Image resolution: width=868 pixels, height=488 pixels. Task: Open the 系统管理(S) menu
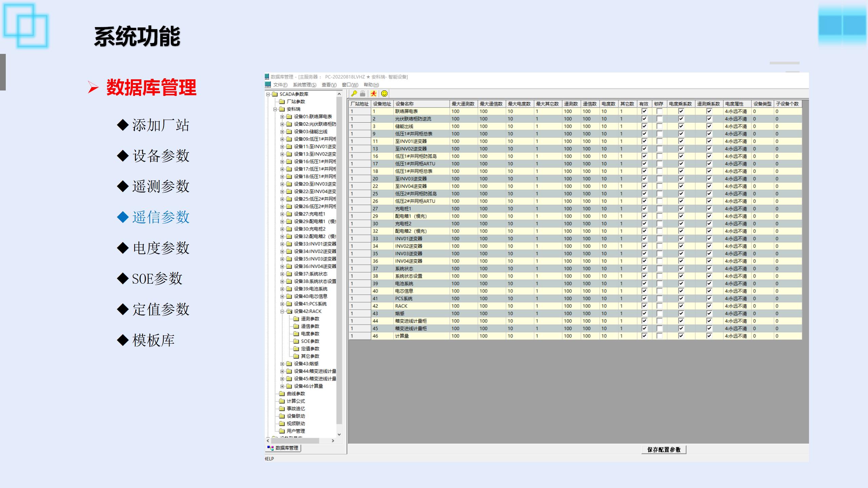coord(304,85)
